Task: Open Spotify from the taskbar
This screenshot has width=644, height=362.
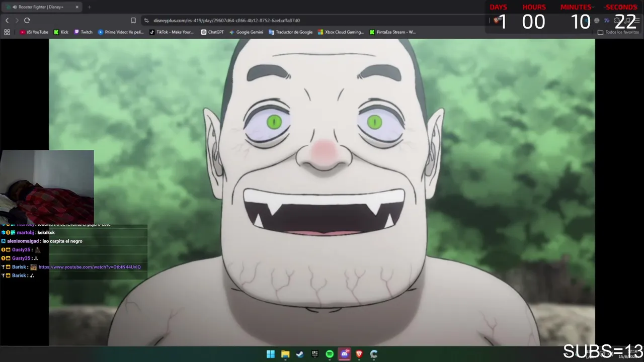Action: coord(330,354)
